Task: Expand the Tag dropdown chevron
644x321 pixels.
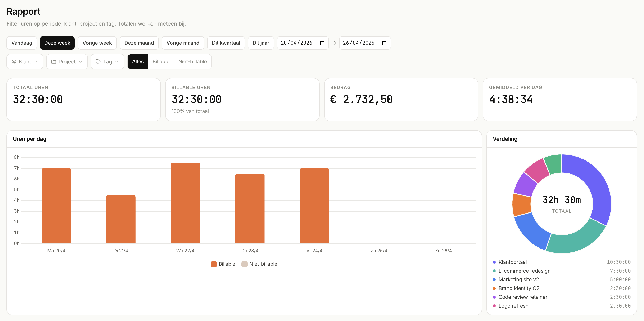Action: point(117,62)
